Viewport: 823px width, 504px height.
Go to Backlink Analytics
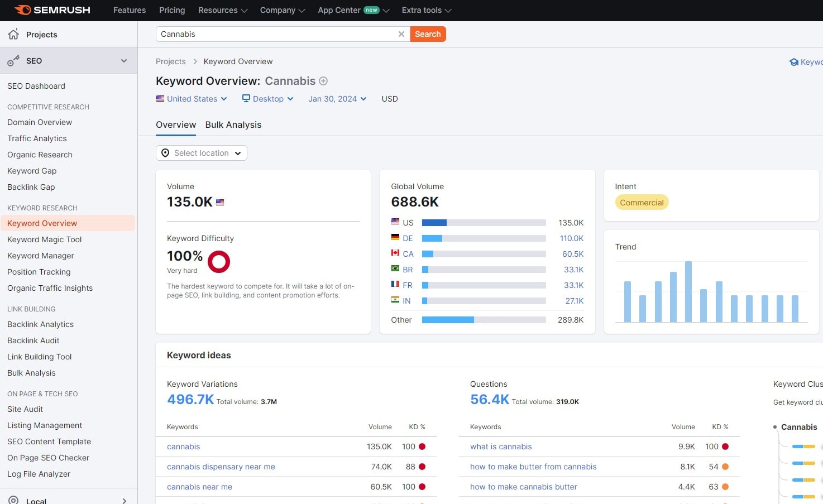[40, 324]
